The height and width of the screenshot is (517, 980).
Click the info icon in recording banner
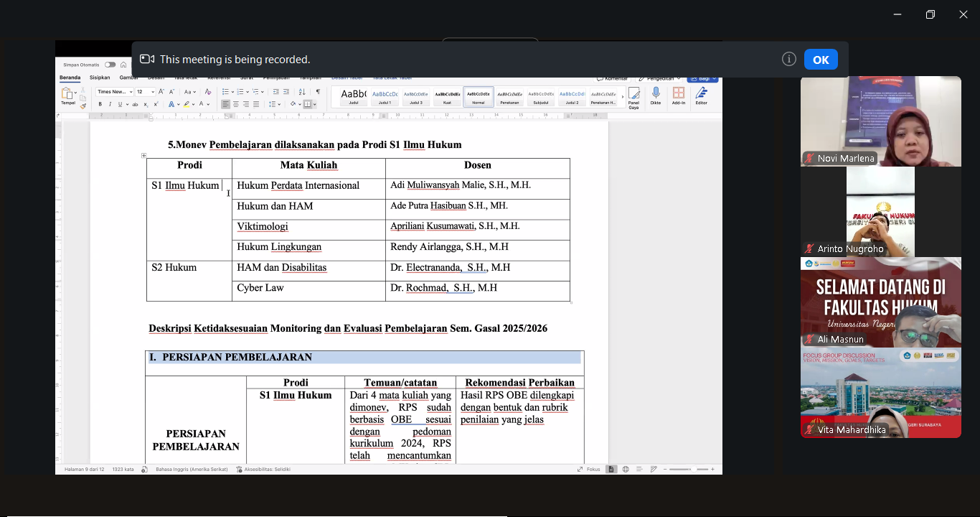pos(789,60)
